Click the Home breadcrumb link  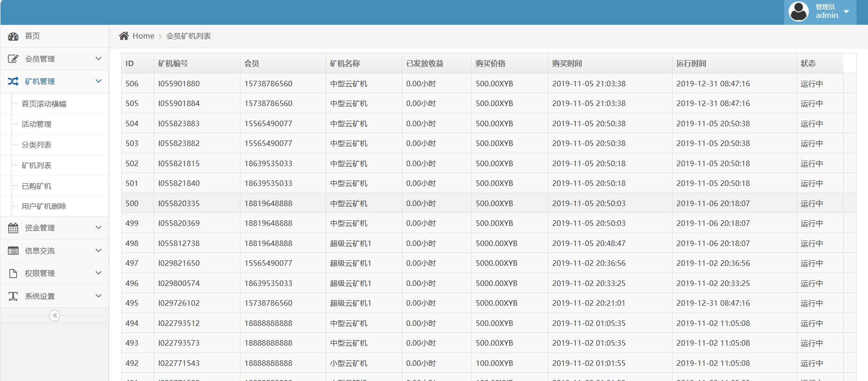[143, 36]
